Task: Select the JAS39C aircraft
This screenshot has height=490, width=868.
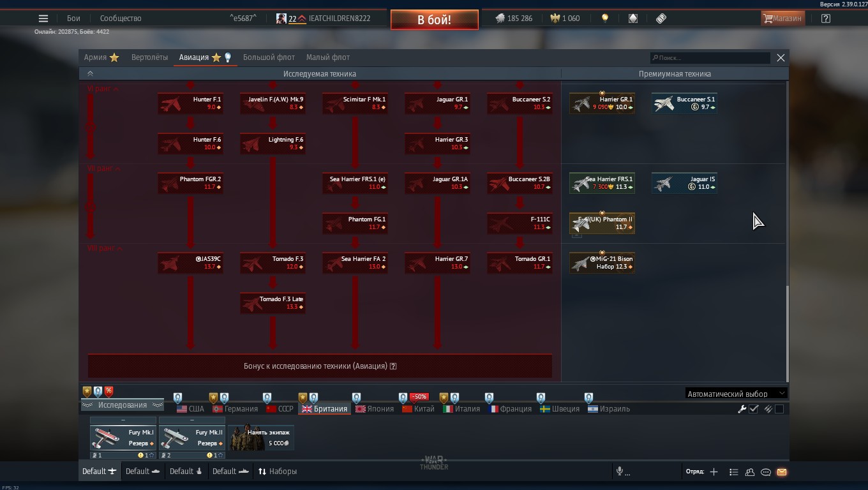Action: pyautogui.click(x=190, y=263)
